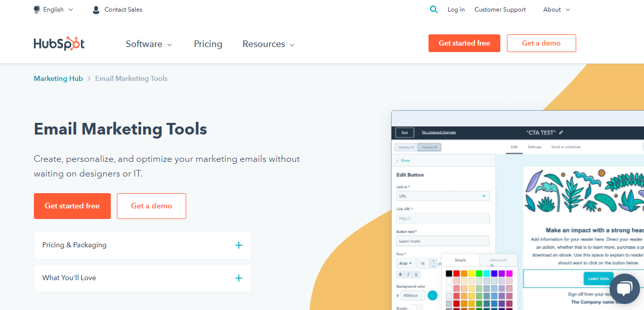The image size is (644, 310).
Task: Click the "Email Marketing Tools" main heading
Action: pos(120,129)
